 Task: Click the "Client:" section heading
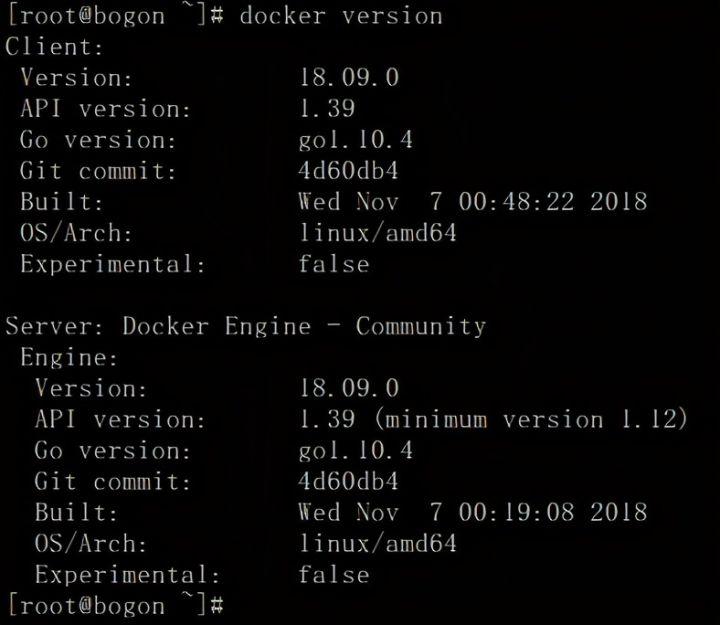pos(55,47)
